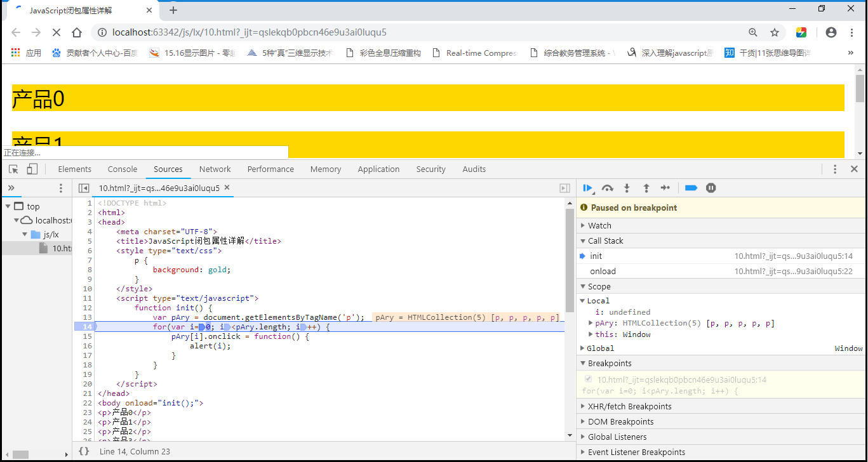Viewport: 868px width, 462px height.
Task: Open Real-time Compress bookmark
Action: point(475,53)
